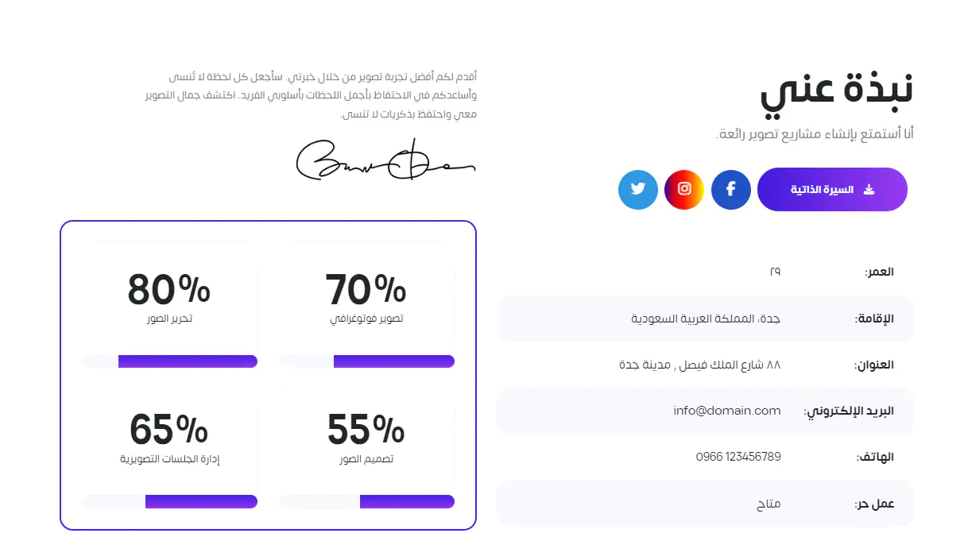Click the phone number 0966 123456789
The height and width of the screenshot is (560, 968).
pyautogui.click(x=738, y=457)
